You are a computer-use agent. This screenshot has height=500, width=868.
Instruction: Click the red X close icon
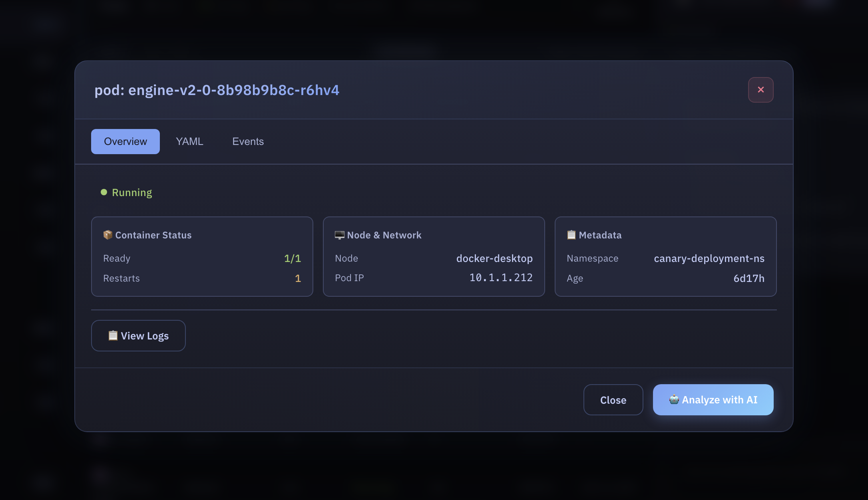click(760, 90)
